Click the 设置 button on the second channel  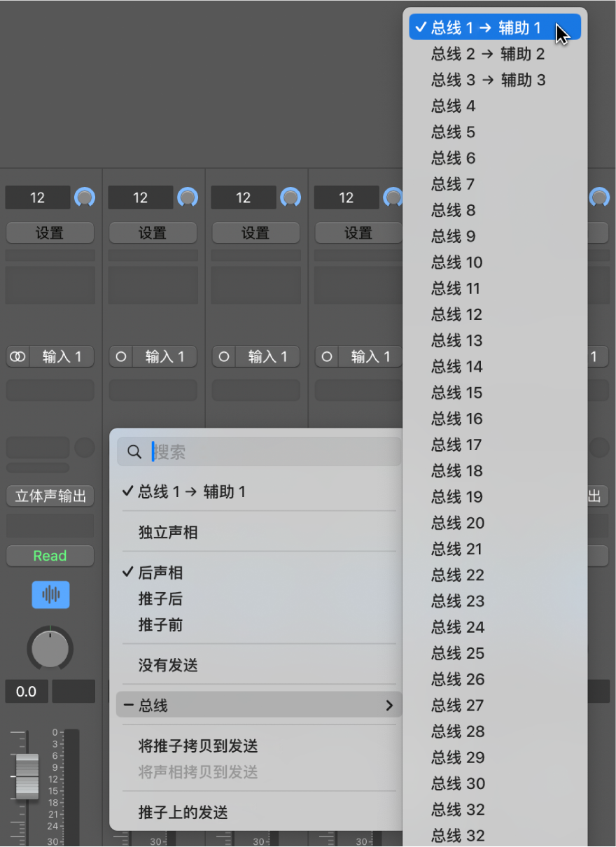(x=153, y=232)
